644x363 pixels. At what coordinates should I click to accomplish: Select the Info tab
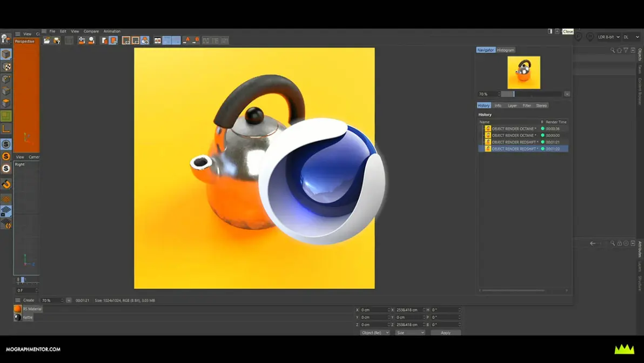pyautogui.click(x=498, y=105)
